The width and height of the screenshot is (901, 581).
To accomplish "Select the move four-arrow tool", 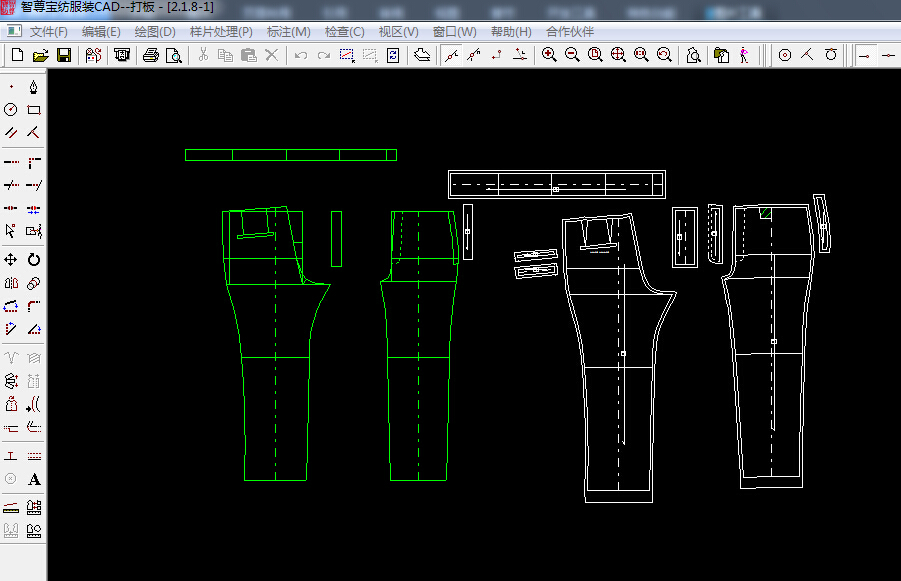I will pyautogui.click(x=11, y=260).
